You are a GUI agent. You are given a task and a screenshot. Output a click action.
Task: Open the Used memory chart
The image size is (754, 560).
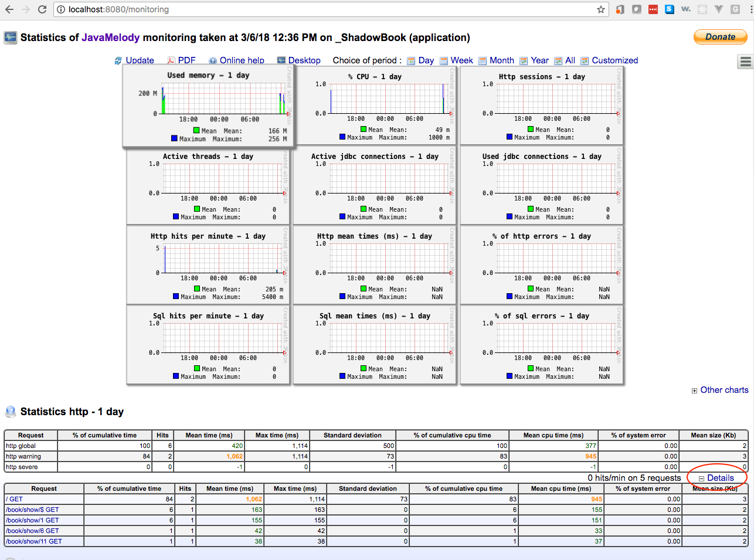(x=208, y=106)
